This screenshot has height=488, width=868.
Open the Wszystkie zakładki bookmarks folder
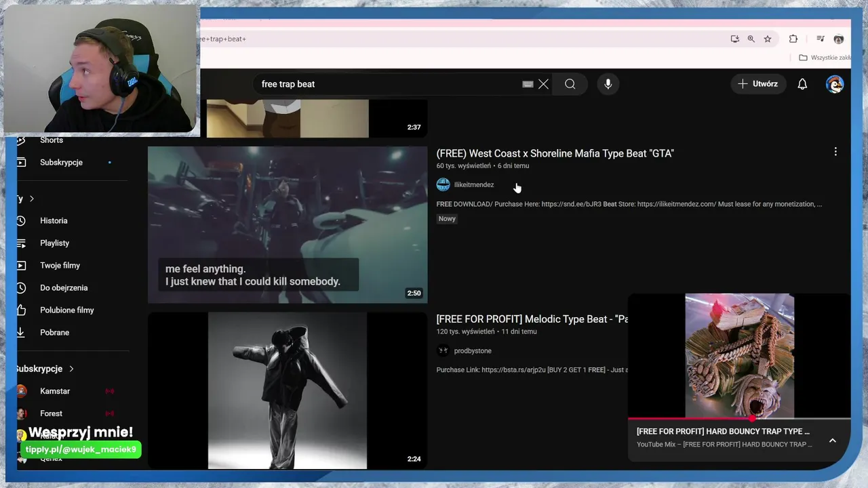825,58
